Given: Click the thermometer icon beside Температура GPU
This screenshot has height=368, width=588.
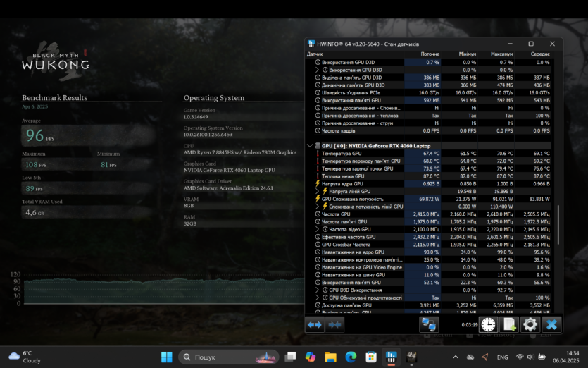Looking at the screenshot, I should pos(318,153).
